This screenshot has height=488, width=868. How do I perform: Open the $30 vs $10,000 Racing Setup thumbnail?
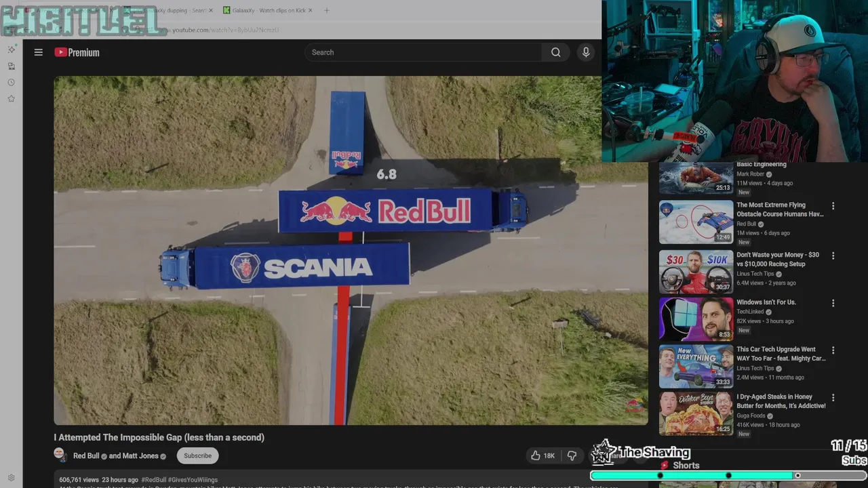696,272
